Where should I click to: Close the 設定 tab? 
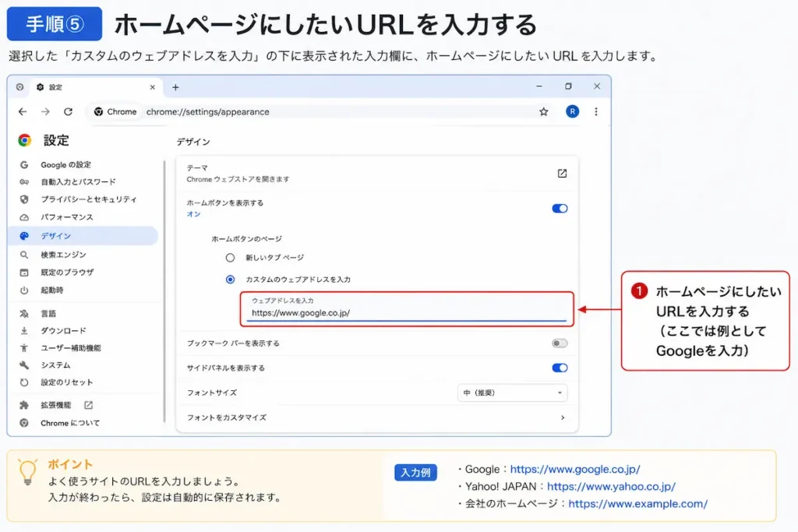[x=152, y=87]
